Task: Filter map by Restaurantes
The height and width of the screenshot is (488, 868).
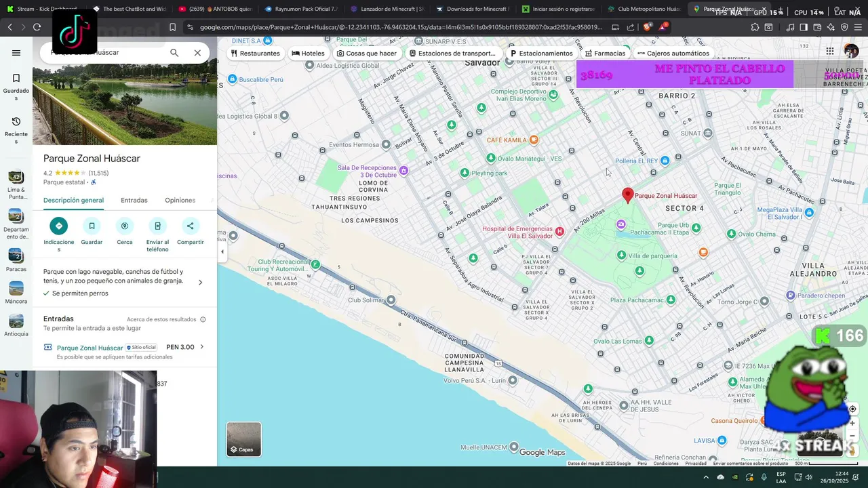Action: click(255, 53)
